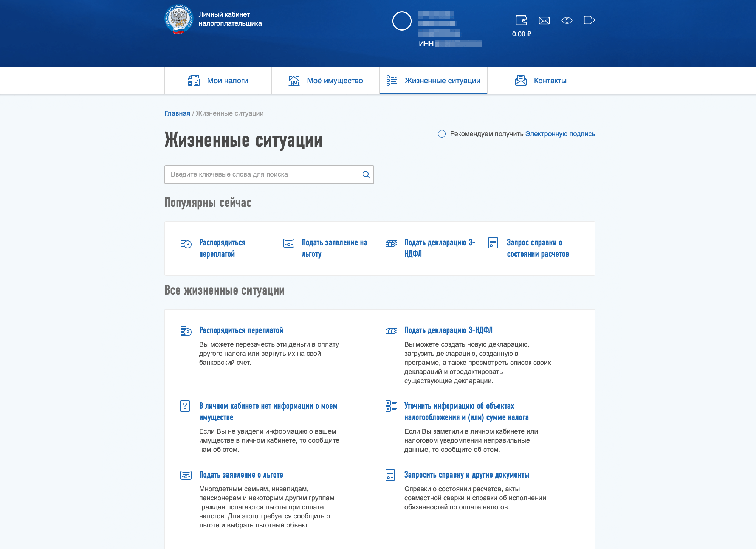Screen dimensions: 756x549
Task: Go to the Контакты tab
Action: 541,81
